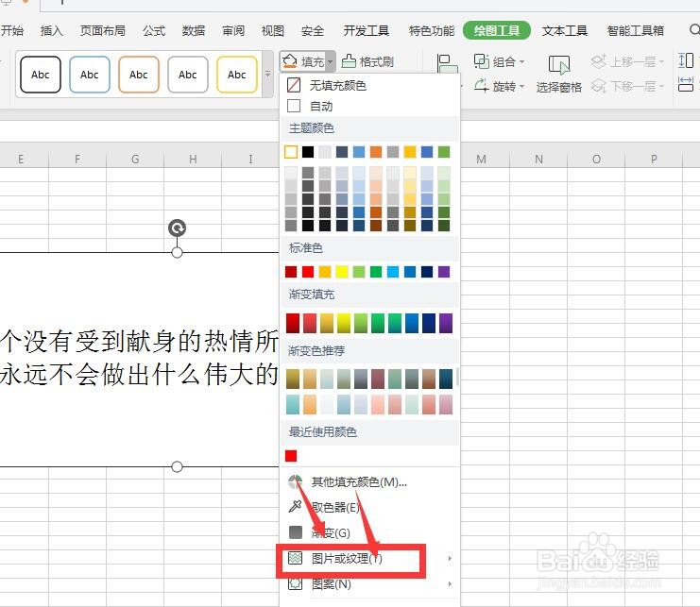
Task: Select column M header
Action: point(481,160)
